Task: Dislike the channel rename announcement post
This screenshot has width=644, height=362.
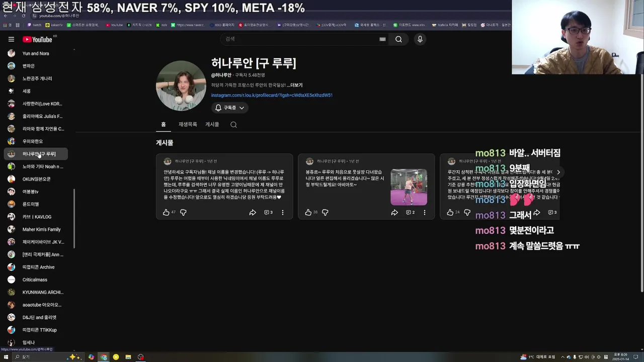Action: click(x=183, y=213)
